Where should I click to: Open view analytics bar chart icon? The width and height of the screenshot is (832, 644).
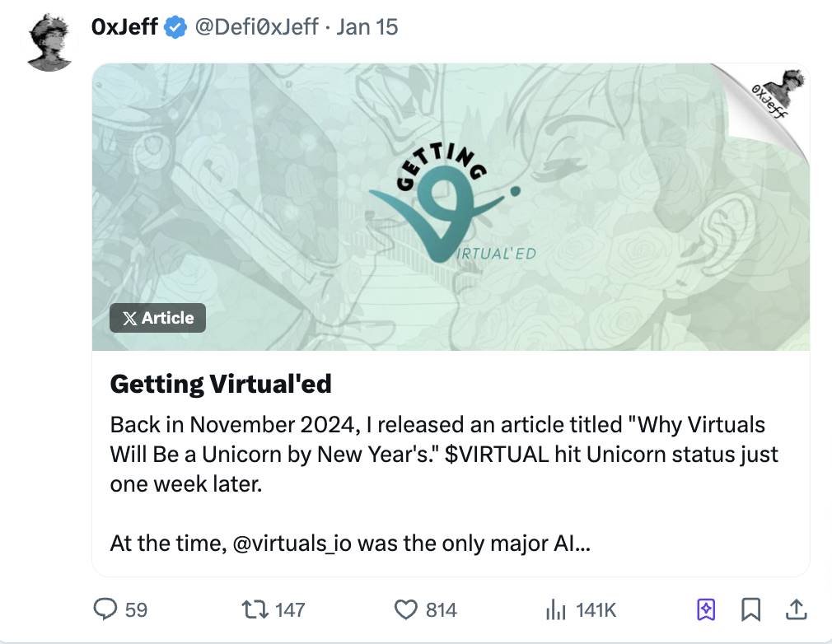pyautogui.click(x=558, y=609)
